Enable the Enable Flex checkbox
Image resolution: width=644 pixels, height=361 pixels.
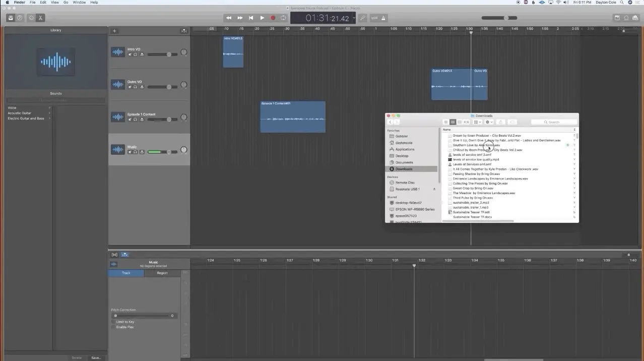(113, 327)
